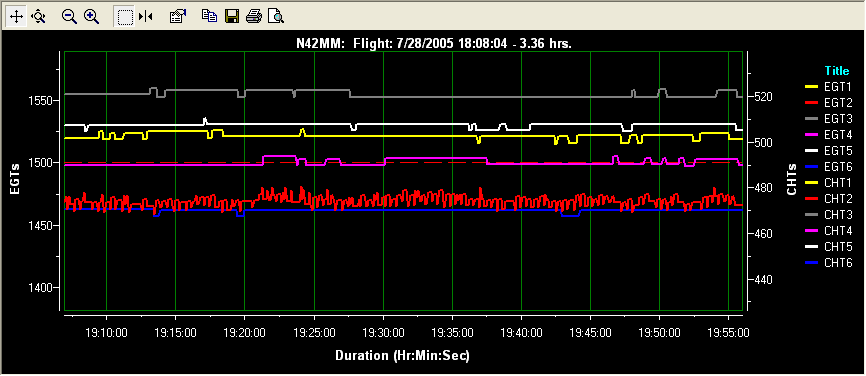Click the 500 tick on CHTs axis
Viewport: 866px width, 376px height.
pos(762,142)
